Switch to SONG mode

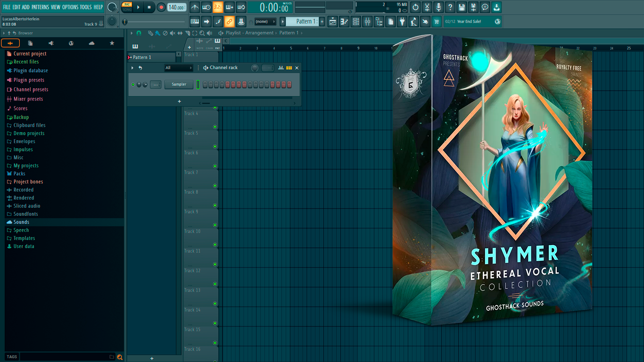127,9
